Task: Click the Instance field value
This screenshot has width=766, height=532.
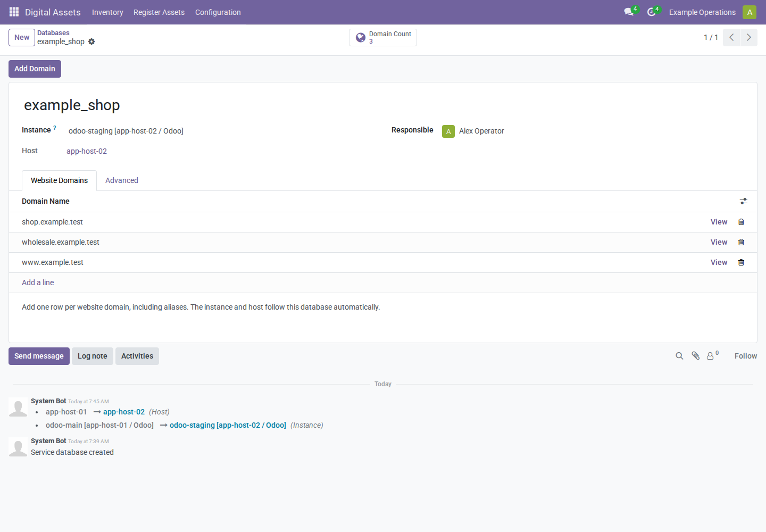Action: pyautogui.click(x=126, y=131)
